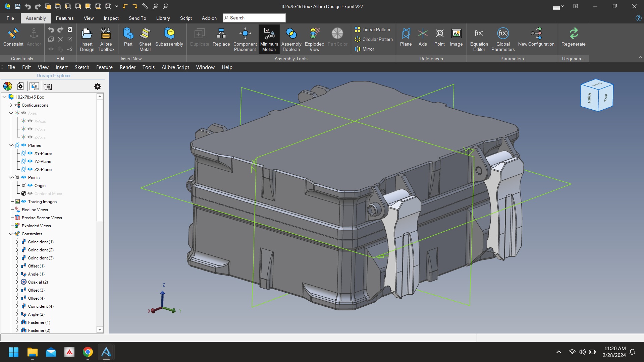Click the Linear Pattern button
644x362 pixels.
tap(372, 29)
